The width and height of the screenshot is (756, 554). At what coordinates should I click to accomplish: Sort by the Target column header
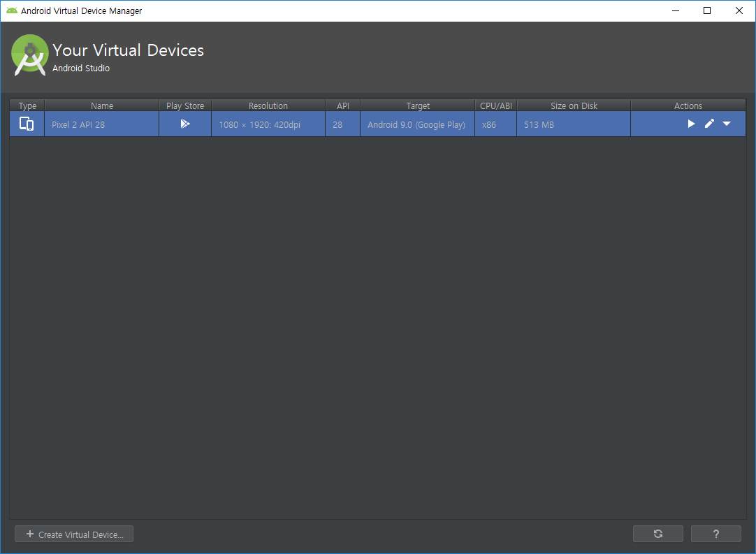(418, 105)
